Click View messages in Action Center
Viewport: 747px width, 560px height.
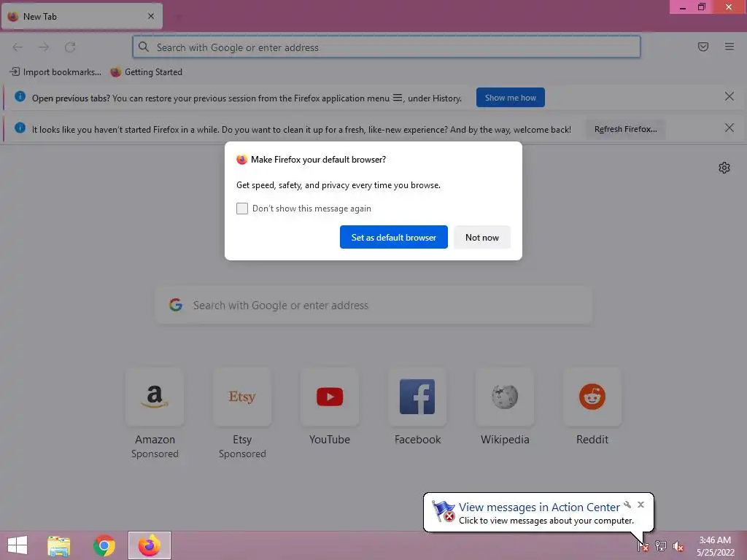pos(539,507)
